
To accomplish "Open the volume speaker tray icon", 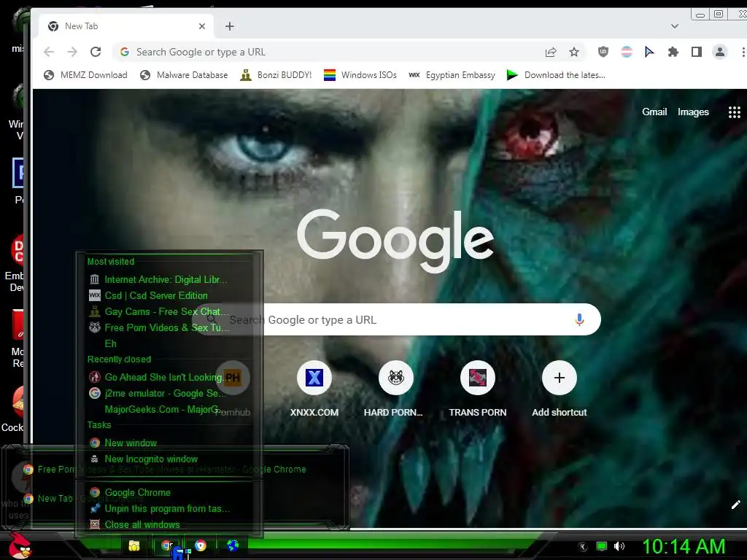I will pyautogui.click(x=619, y=546).
